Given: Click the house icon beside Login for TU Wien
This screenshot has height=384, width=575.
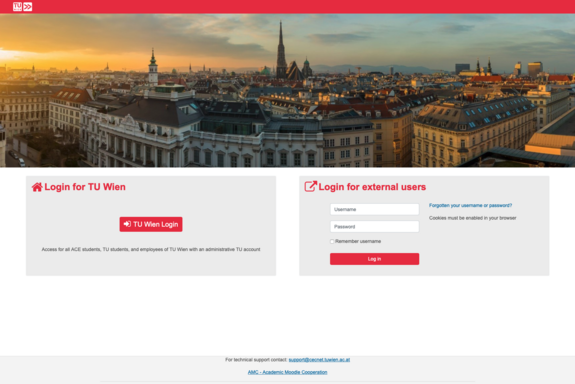Looking at the screenshot, I should pos(37,187).
